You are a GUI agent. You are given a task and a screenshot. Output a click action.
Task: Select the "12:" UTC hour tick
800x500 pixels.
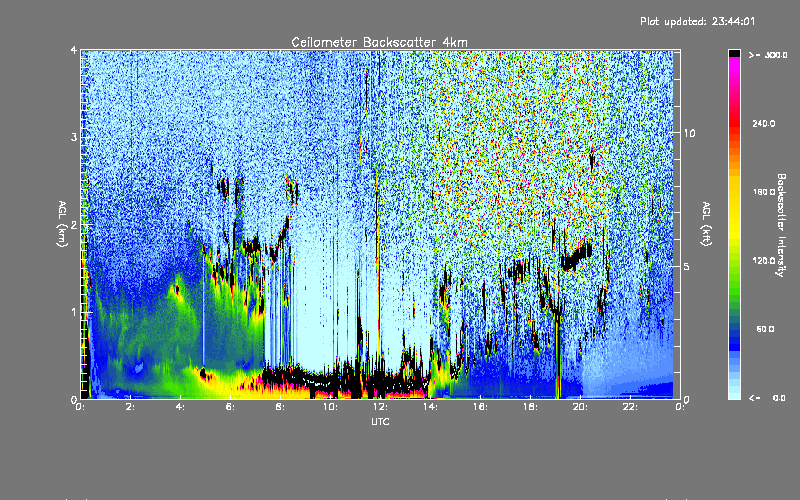pos(380,407)
